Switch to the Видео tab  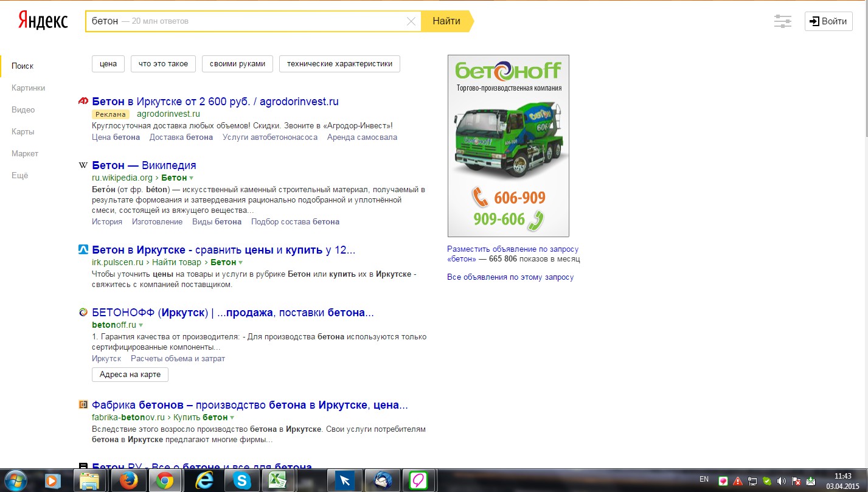coord(23,109)
